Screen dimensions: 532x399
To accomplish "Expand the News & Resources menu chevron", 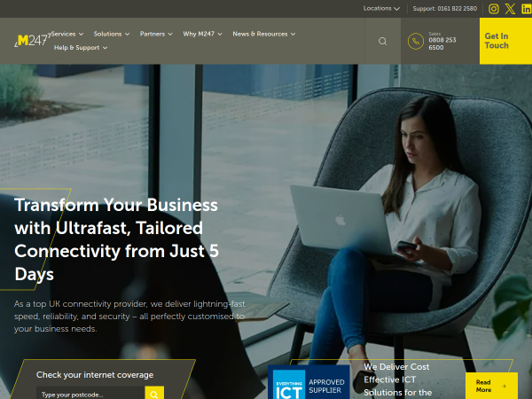I will coord(293,34).
